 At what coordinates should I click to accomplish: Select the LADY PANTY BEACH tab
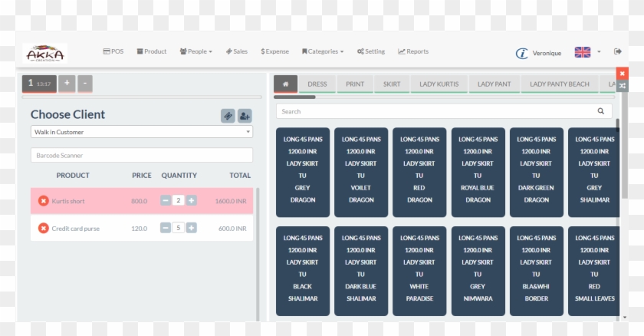[560, 84]
